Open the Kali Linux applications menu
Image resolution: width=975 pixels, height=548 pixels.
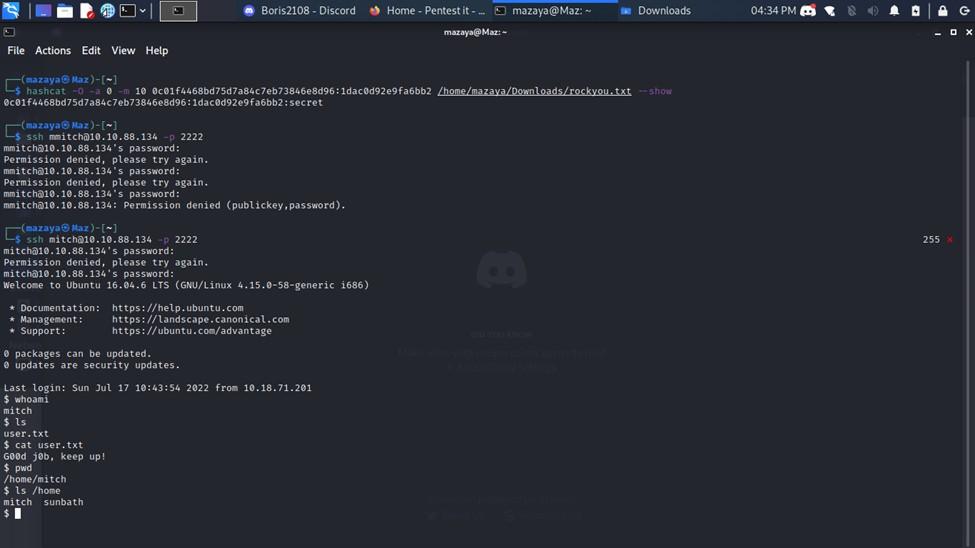[11, 11]
